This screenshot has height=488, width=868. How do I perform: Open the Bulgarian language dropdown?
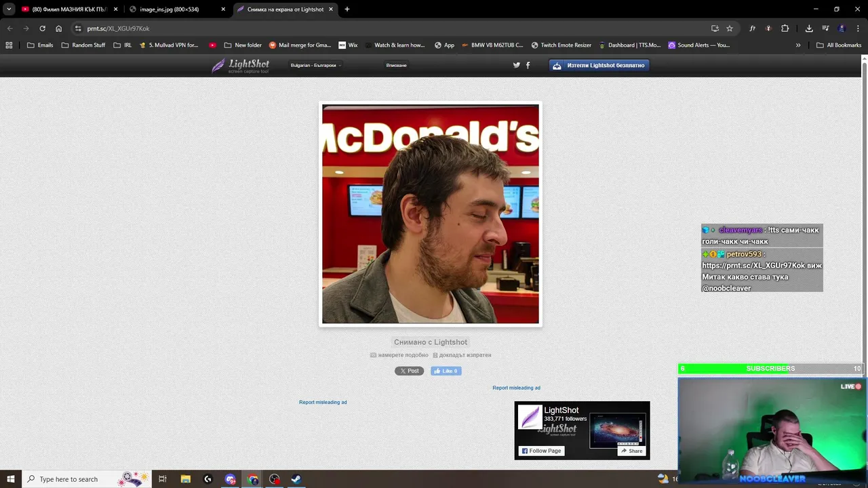pyautogui.click(x=315, y=65)
